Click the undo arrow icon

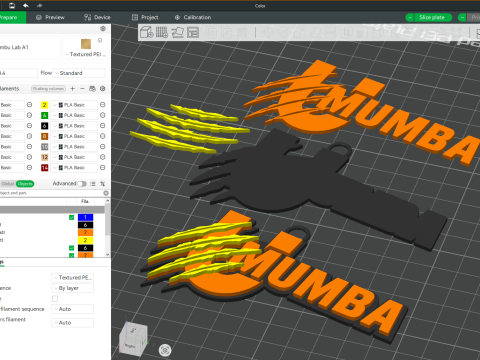[x=26, y=5]
